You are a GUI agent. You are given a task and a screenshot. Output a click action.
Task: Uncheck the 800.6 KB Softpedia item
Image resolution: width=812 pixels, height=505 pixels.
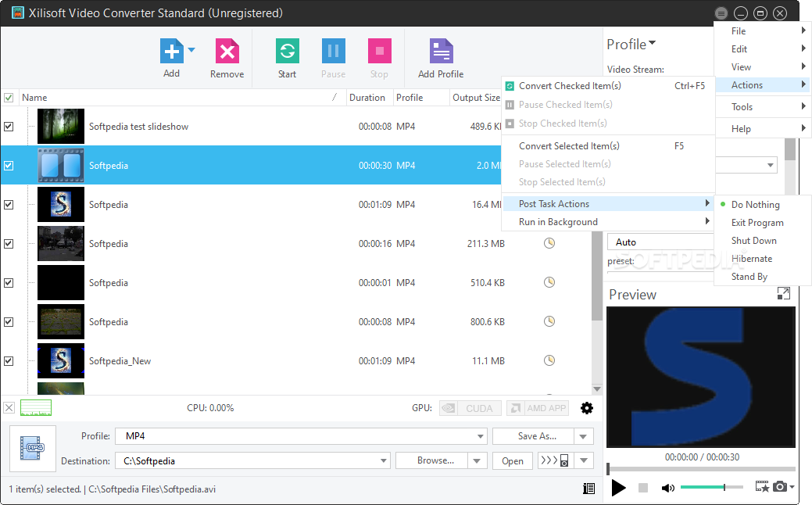(x=9, y=322)
